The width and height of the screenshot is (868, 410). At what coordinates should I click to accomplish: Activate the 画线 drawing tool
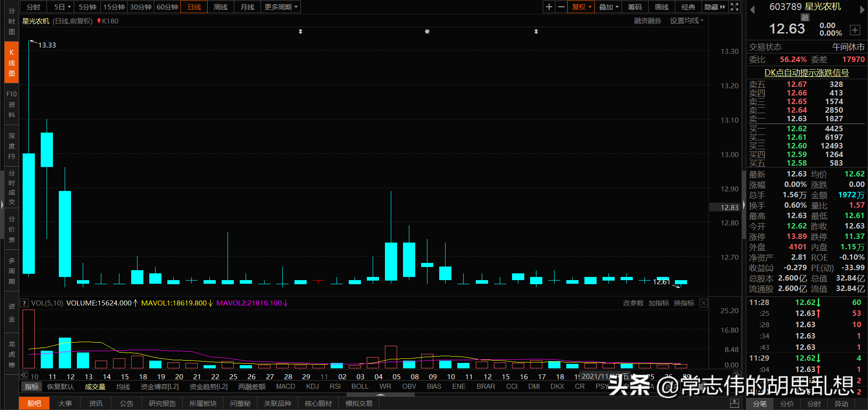point(661,7)
